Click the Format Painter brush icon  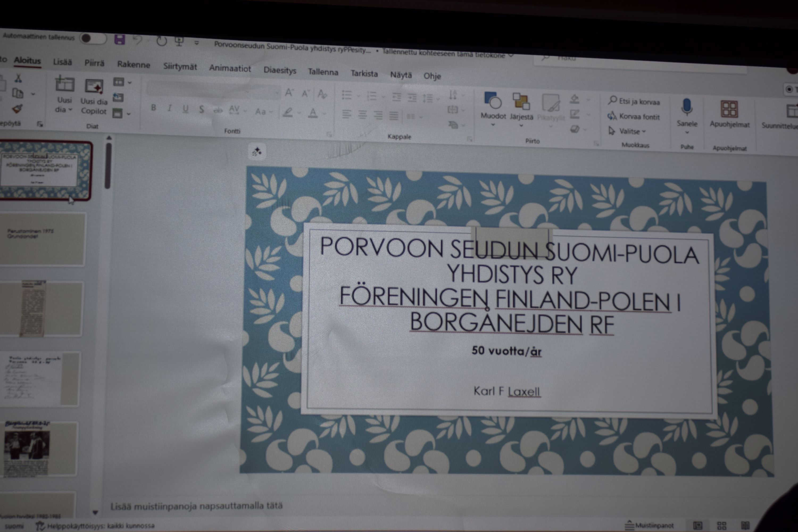[17, 109]
